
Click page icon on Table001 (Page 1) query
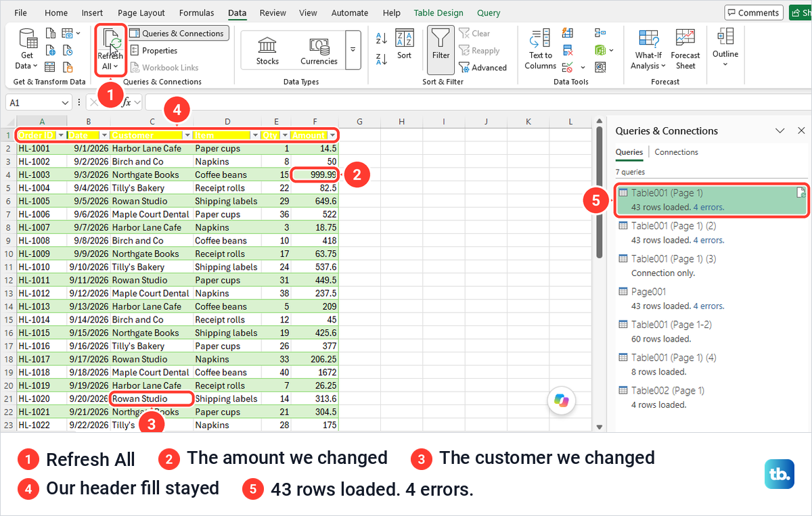(801, 193)
